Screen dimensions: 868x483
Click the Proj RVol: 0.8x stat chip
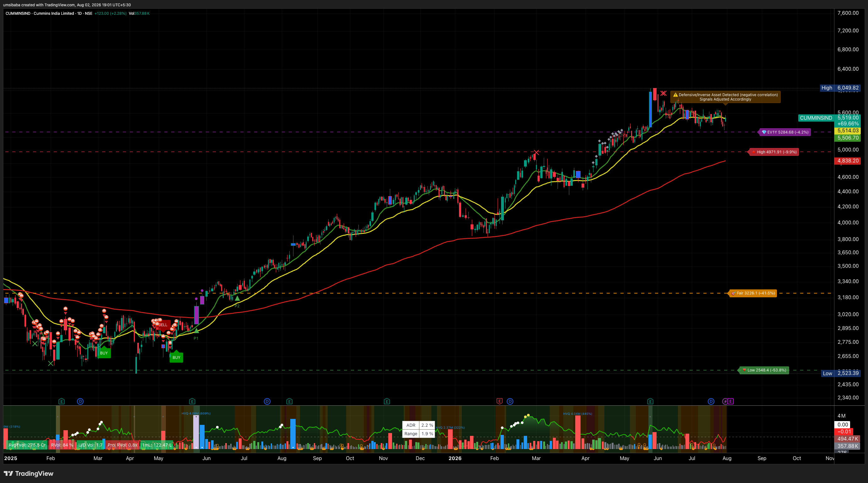122,445
